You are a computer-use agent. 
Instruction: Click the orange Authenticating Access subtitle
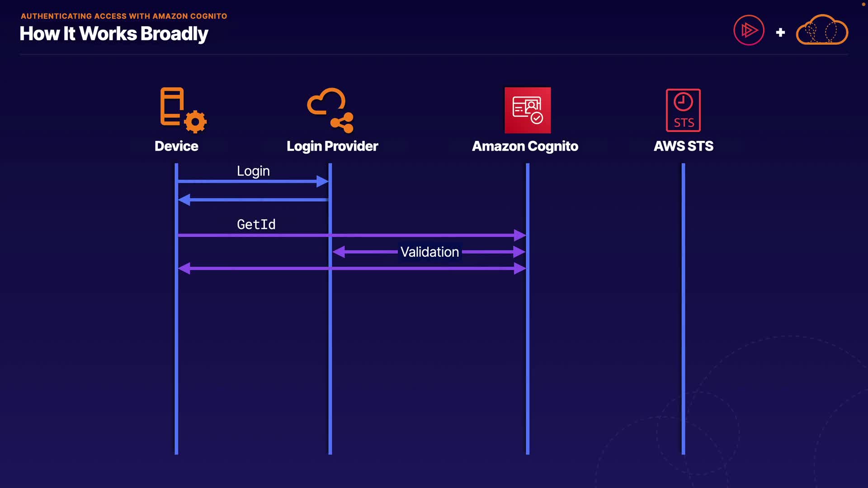[x=124, y=16]
